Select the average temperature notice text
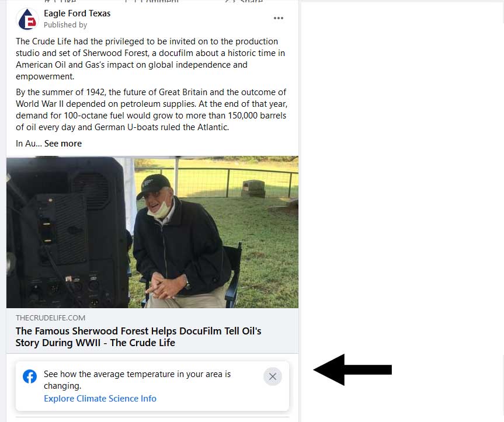This screenshot has width=504, height=422. pos(137,380)
